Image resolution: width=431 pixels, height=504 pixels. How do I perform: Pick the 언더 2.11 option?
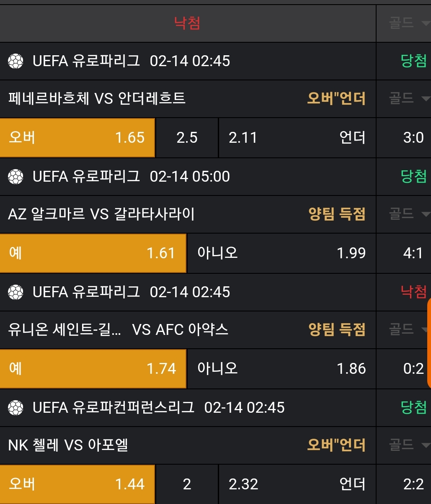tap(297, 138)
